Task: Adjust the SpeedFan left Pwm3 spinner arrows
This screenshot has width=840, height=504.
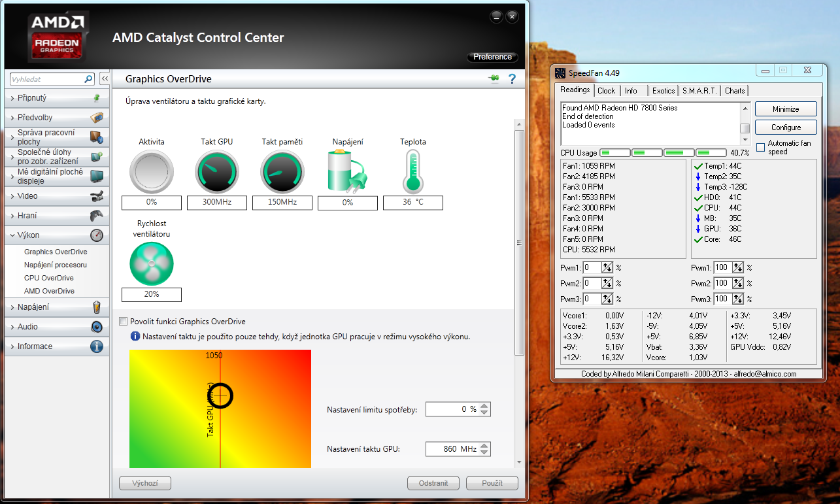Action: 607,299
